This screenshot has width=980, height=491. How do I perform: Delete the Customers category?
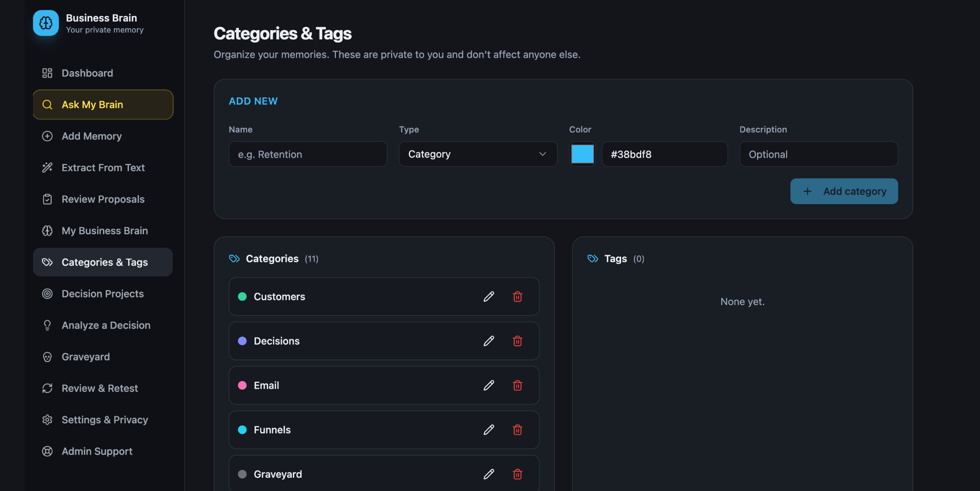pyautogui.click(x=517, y=296)
